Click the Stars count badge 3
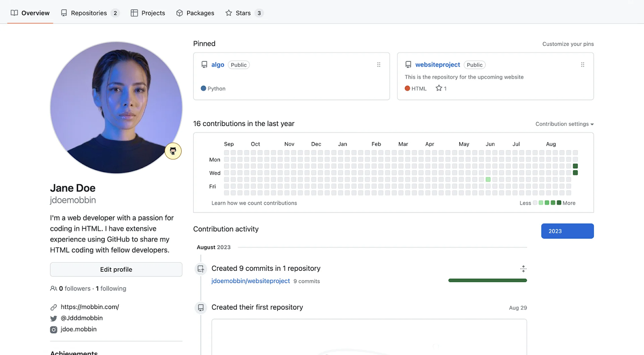The width and height of the screenshot is (644, 355). coord(259,13)
